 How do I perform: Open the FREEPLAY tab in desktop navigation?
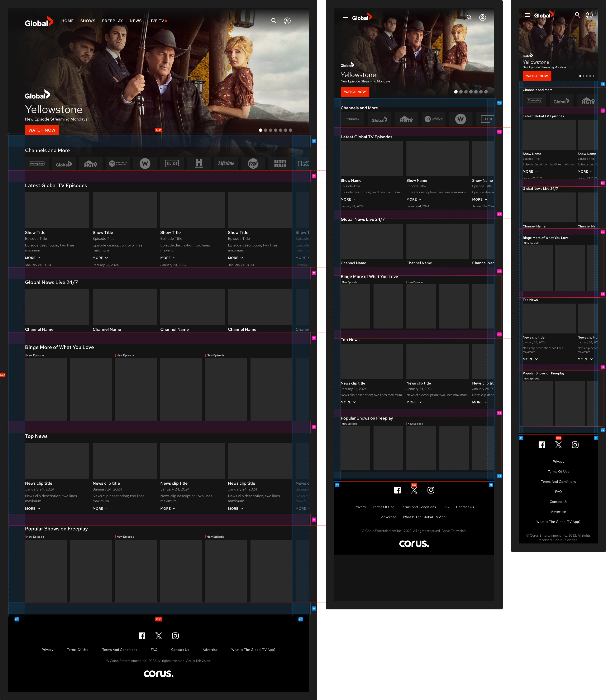click(113, 21)
